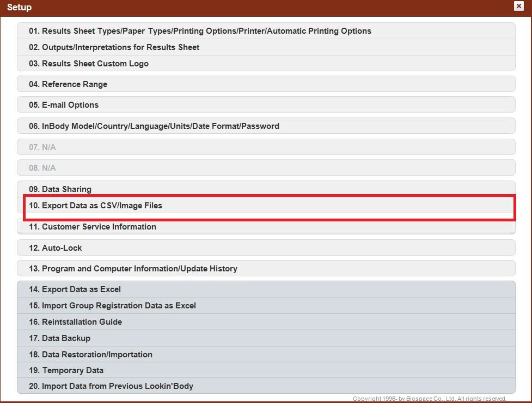The height and width of the screenshot is (403, 532).
Task: Go to E-mail Options
Action: pyautogui.click(x=64, y=105)
